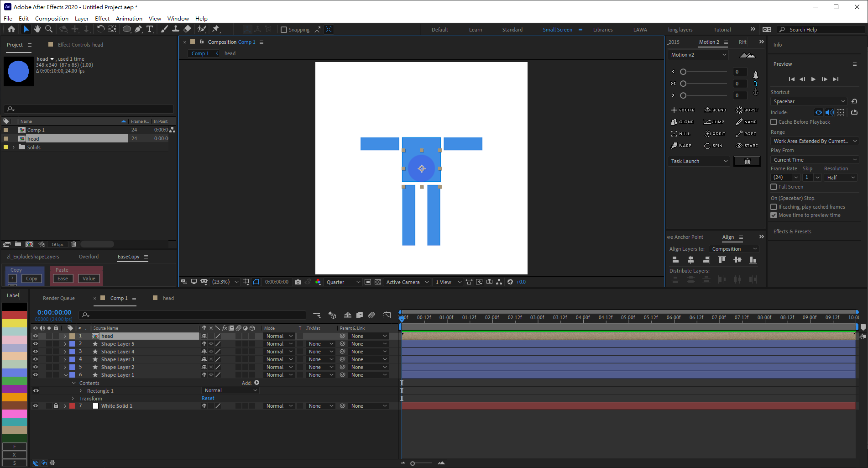Expand the Transform property group
This screenshot has height=468, width=868.
(x=73, y=399)
